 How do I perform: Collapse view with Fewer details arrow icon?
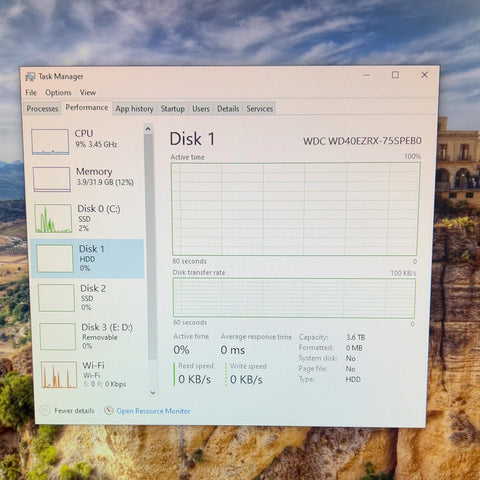(45, 411)
